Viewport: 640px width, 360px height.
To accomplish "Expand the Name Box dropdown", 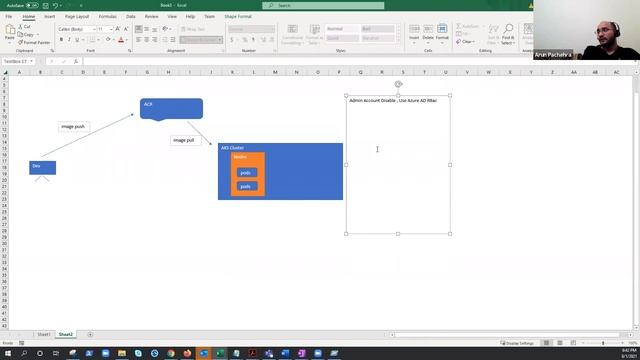I will tap(31, 61).
